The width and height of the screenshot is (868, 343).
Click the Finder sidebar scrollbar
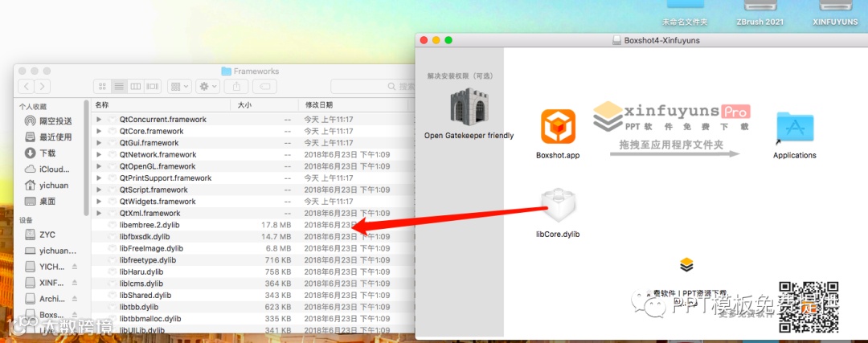(86, 157)
